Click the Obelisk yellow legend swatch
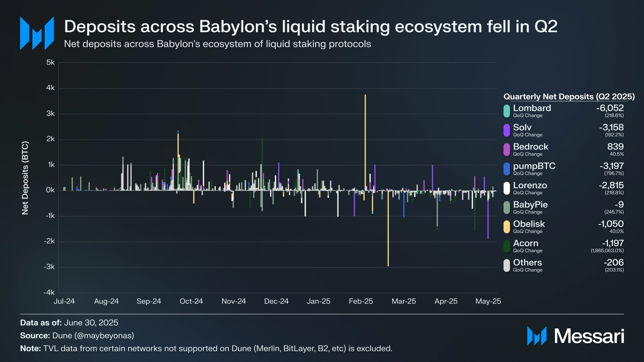Viewport: 644px width, 362px height. click(x=507, y=227)
